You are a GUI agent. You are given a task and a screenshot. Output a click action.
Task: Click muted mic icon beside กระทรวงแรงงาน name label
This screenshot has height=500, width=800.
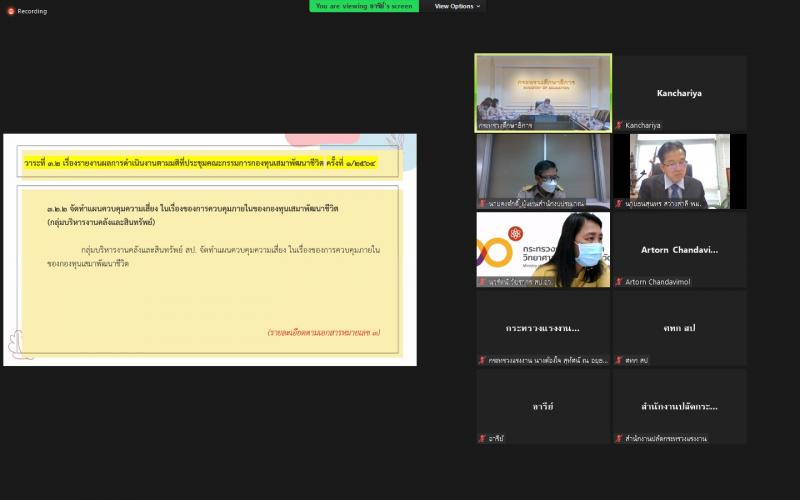pos(482,360)
